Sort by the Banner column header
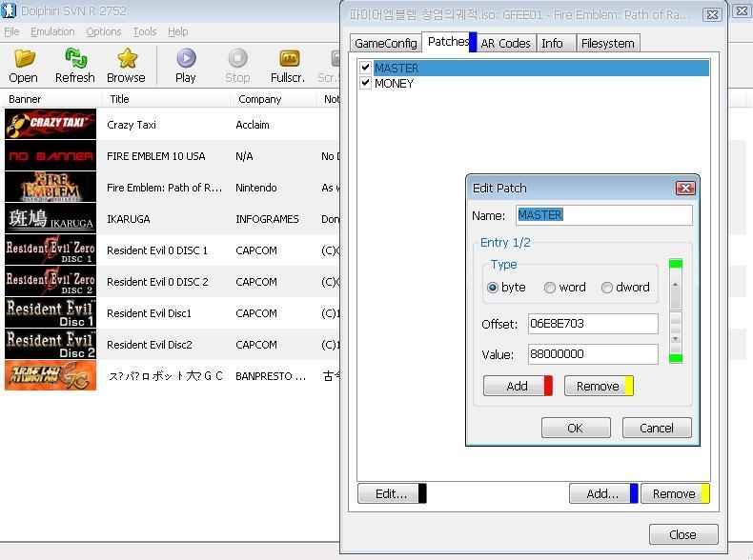Viewport: 753px width, 560px height. (51, 99)
